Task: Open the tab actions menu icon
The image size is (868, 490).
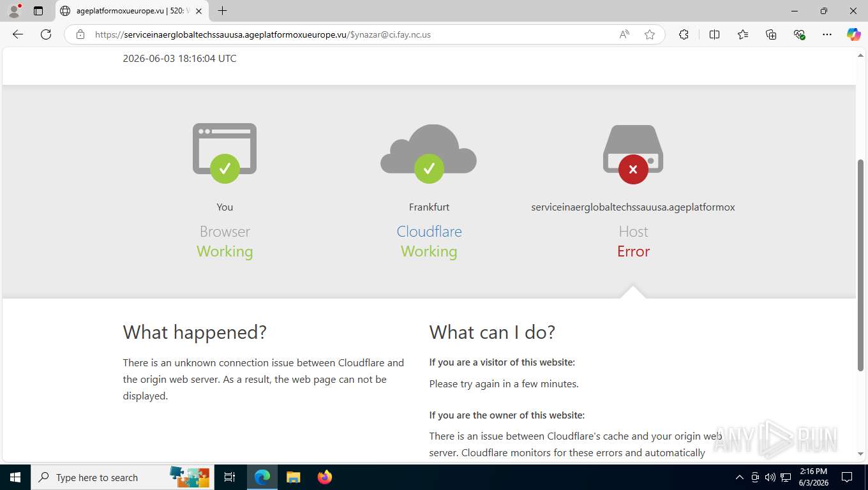Action: click(x=38, y=11)
